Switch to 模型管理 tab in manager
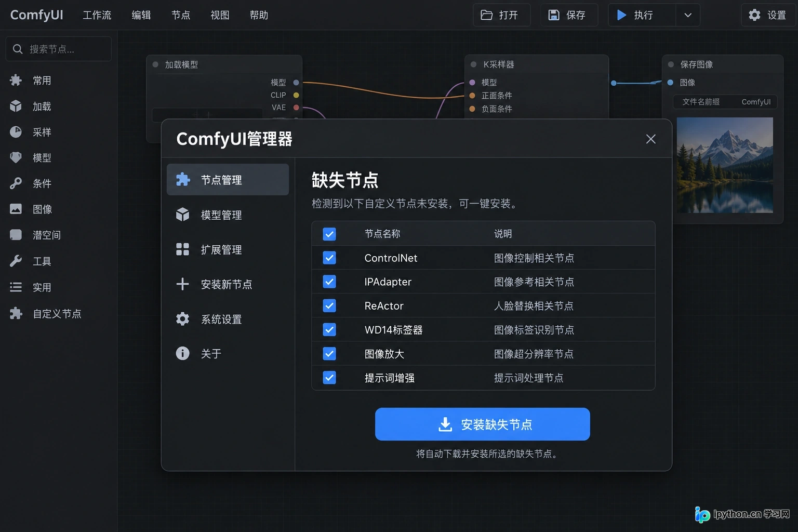 coord(228,215)
